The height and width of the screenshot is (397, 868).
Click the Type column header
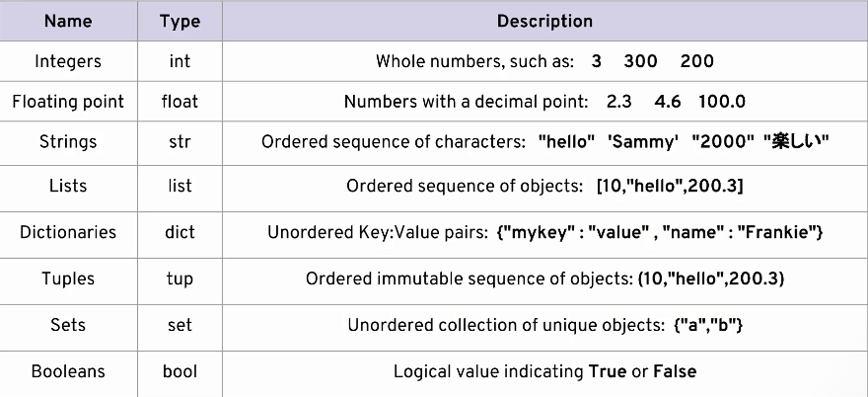[180, 21]
